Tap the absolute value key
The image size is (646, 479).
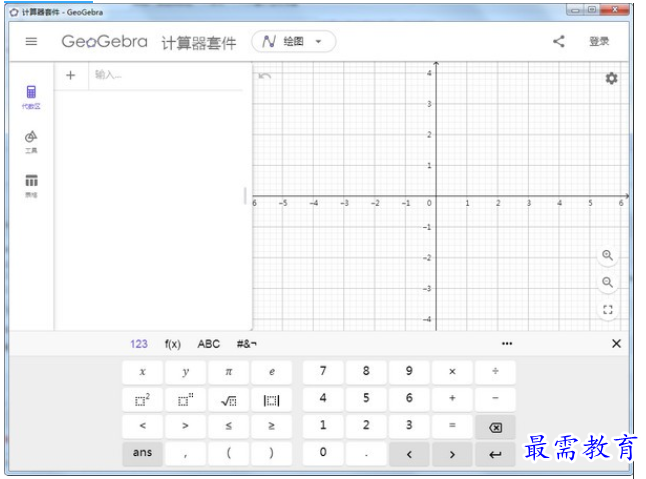(272, 399)
